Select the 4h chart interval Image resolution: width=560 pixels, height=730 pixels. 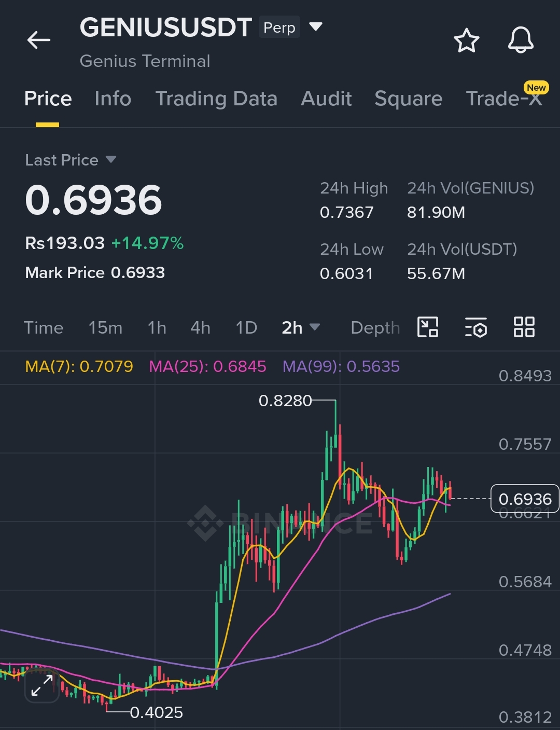[200, 328]
